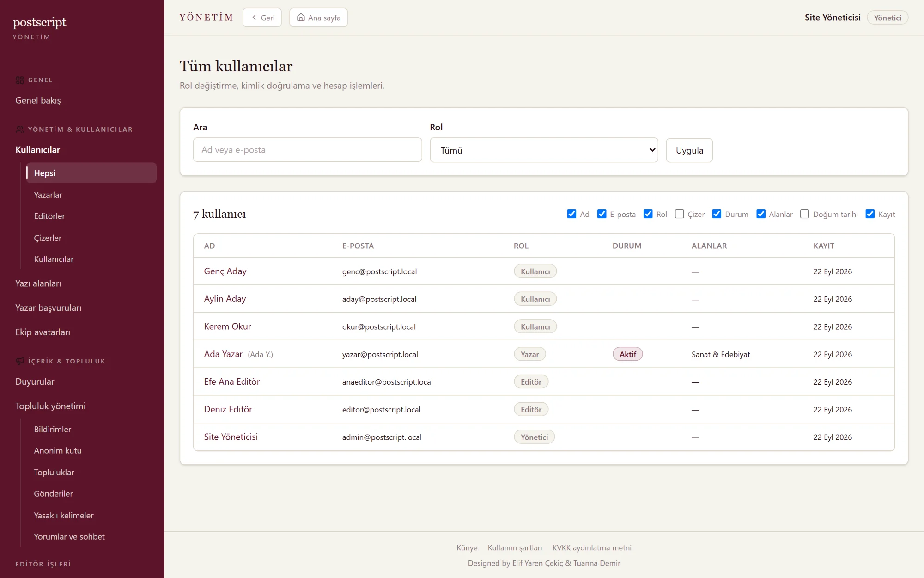
Task: Go to Duyurular in the sidebar
Action: (35, 382)
